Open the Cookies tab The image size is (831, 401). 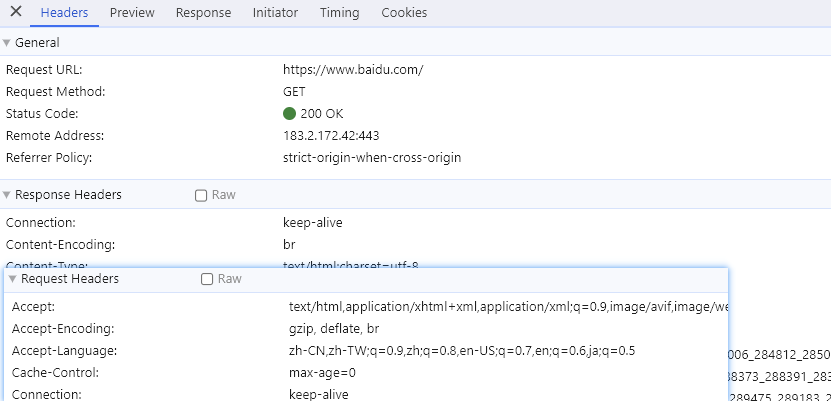point(403,13)
